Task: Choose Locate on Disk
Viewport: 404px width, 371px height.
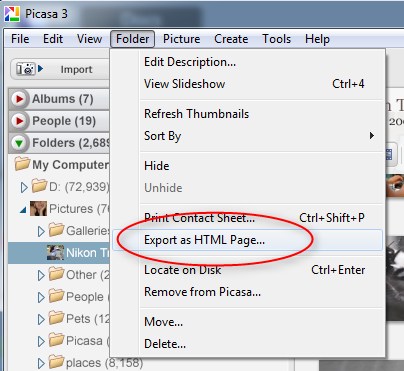Action: pyautogui.click(x=248, y=270)
